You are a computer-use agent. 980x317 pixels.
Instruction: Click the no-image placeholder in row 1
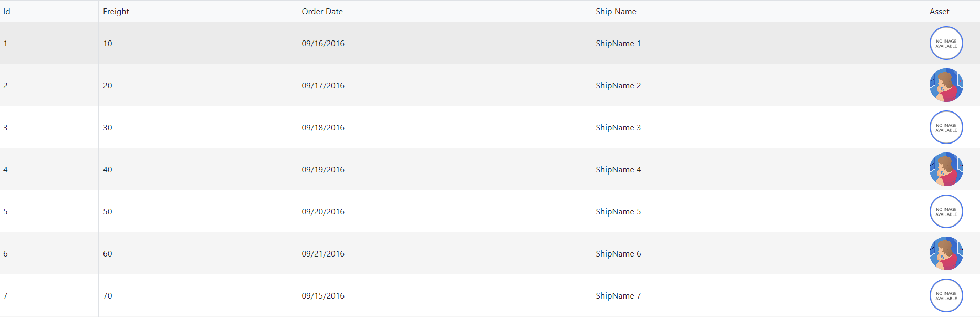point(946,43)
